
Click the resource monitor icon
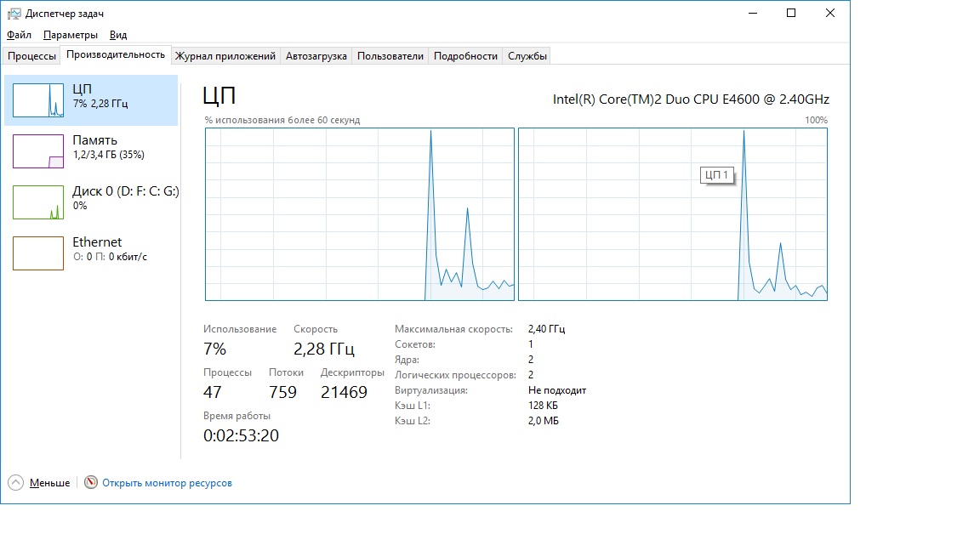pos(91,483)
